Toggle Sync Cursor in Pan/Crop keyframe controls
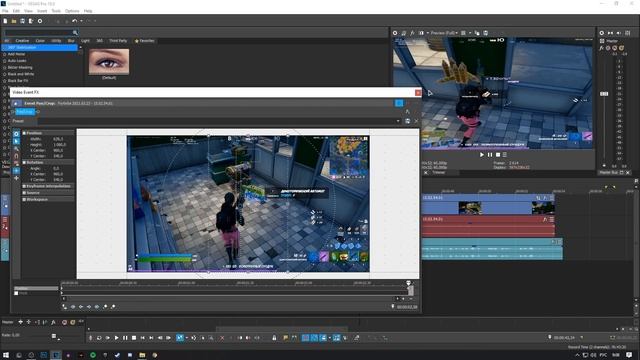 click(64, 306)
